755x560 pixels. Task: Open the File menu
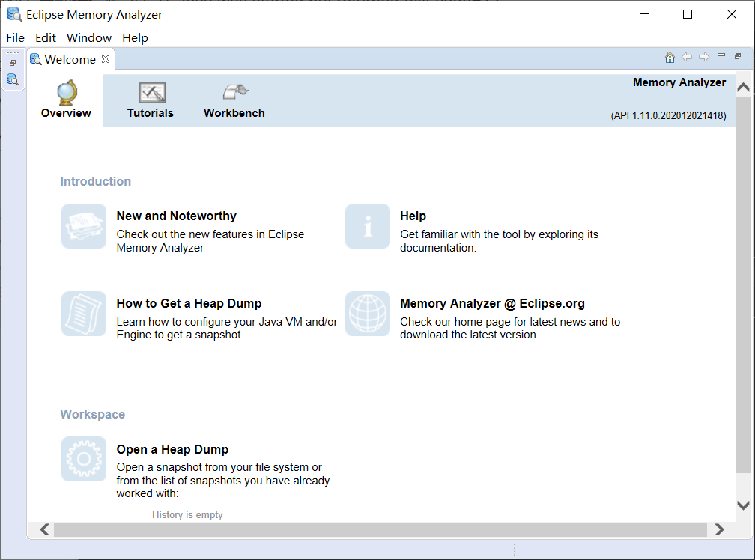click(x=16, y=38)
